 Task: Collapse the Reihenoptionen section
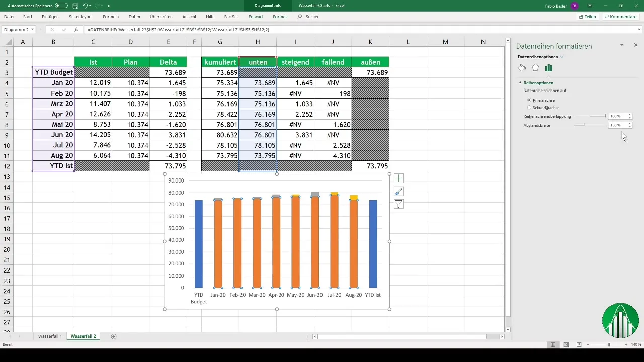(520, 83)
